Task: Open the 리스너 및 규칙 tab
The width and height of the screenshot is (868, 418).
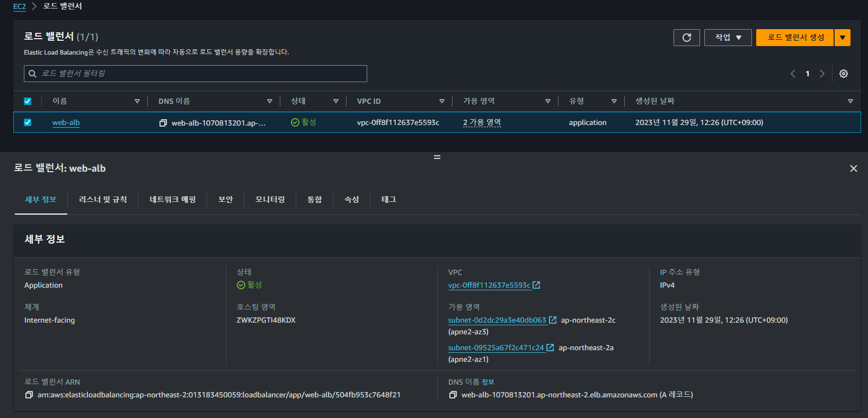Action: point(103,200)
